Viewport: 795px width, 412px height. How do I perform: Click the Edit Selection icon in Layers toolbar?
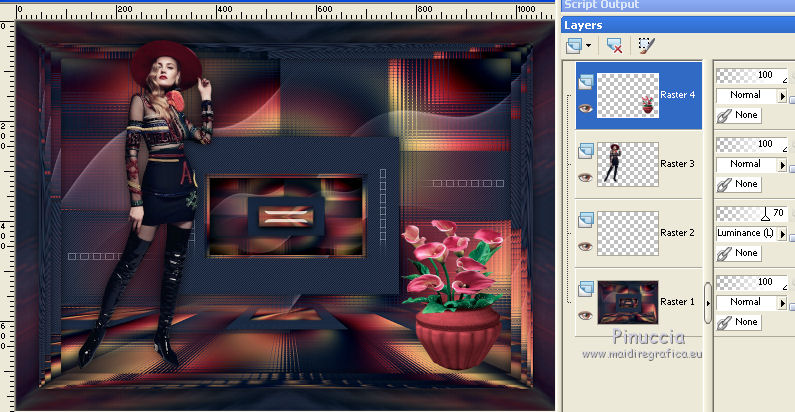[646, 46]
